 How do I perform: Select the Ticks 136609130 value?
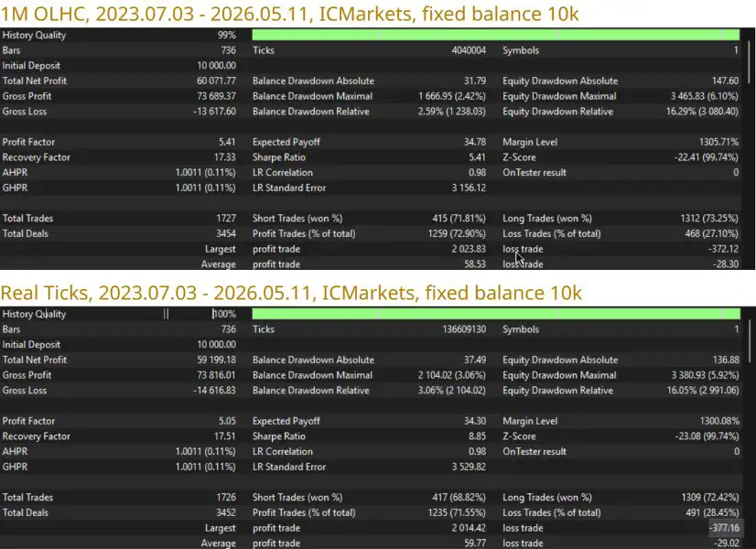click(464, 329)
